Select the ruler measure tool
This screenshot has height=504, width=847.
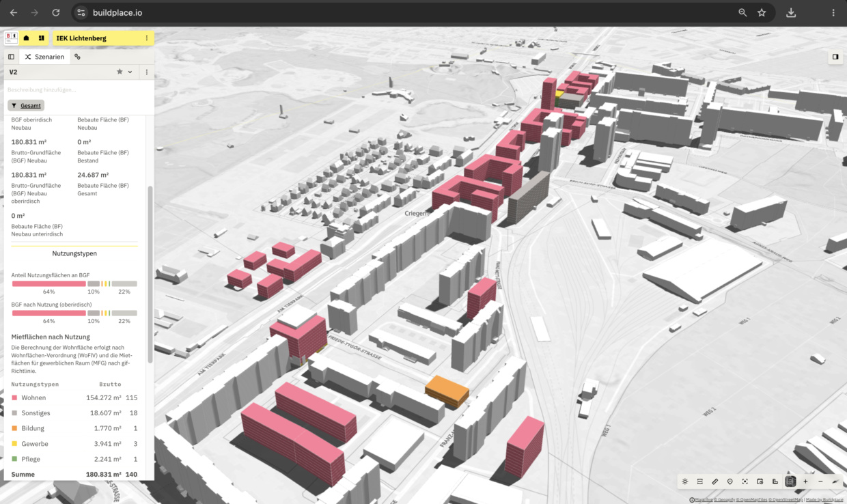click(x=715, y=481)
